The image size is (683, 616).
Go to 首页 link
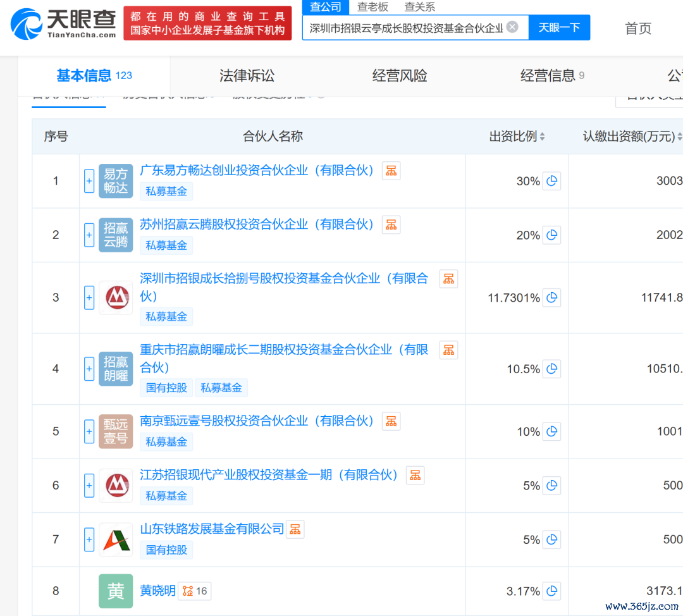point(637,28)
